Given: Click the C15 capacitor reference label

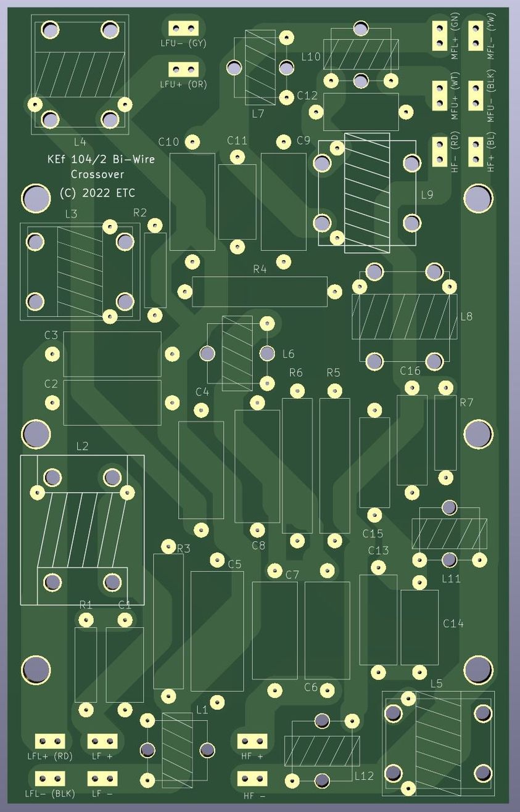Looking at the screenshot, I should (373, 533).
